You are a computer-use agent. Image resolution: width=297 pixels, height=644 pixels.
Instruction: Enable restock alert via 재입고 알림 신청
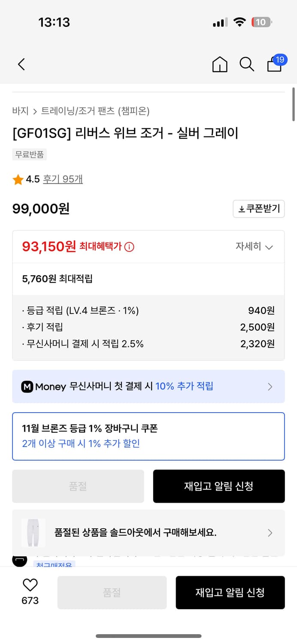[x=219, y=486]
